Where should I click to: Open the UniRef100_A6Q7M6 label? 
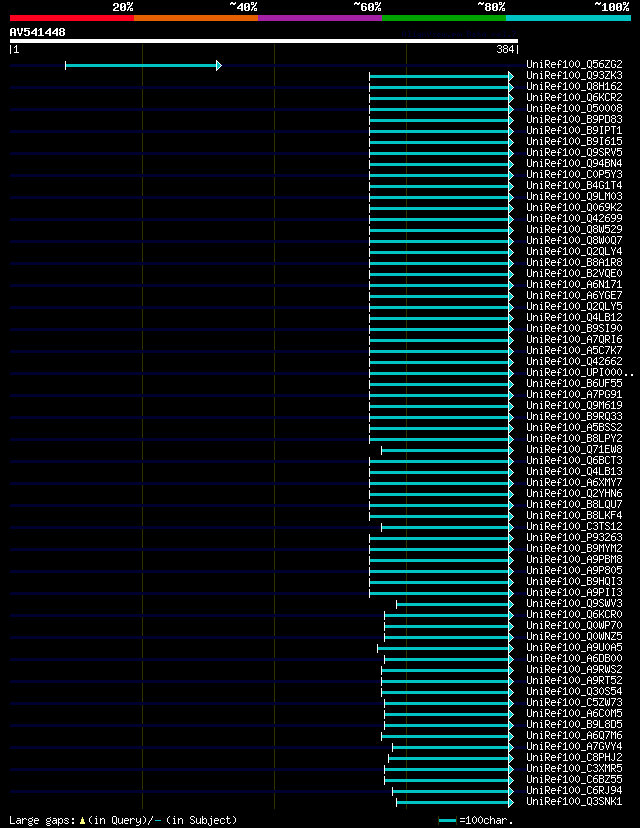coord(574,736)
